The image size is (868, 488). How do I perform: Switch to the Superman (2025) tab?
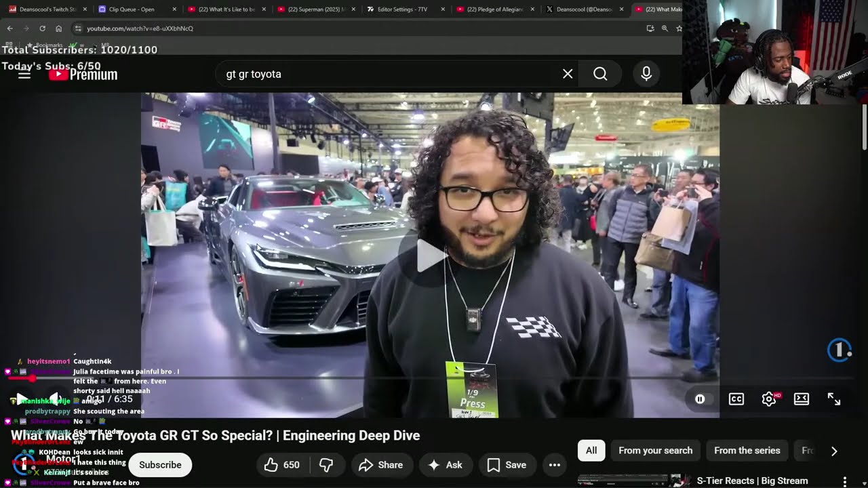(x=315, y=9)
